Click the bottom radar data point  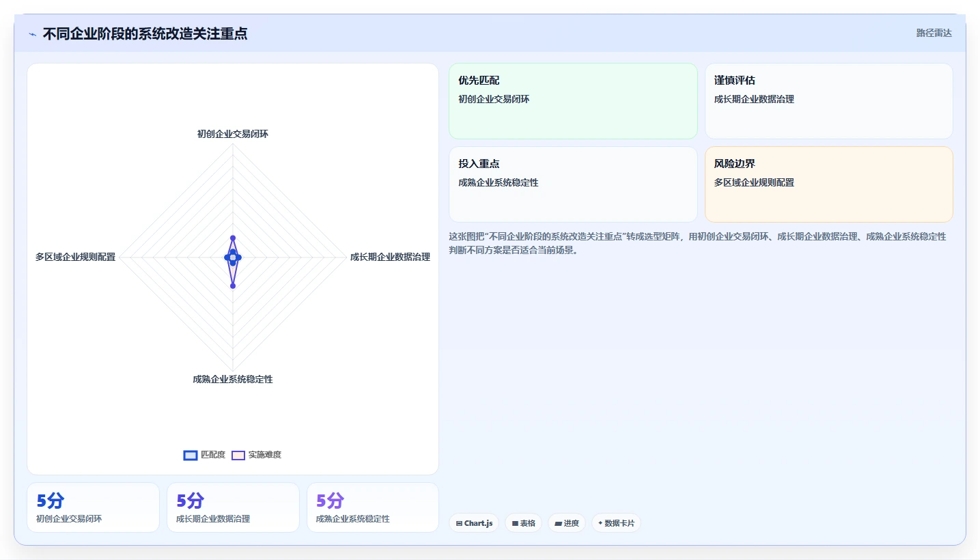(233, 286)
